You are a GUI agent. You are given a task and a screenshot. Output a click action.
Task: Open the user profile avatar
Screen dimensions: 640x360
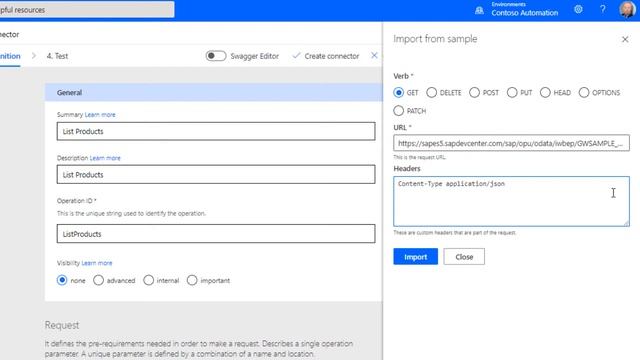[x=627, y=9]
